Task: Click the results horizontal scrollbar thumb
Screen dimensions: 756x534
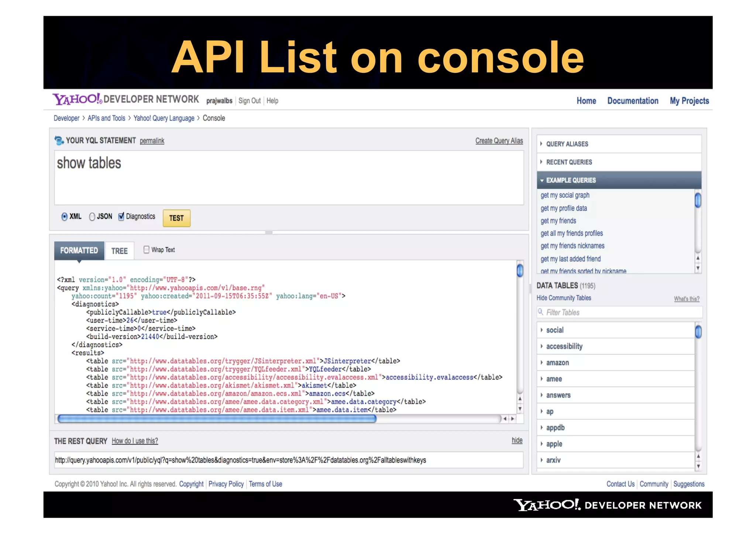Action: 217,418
